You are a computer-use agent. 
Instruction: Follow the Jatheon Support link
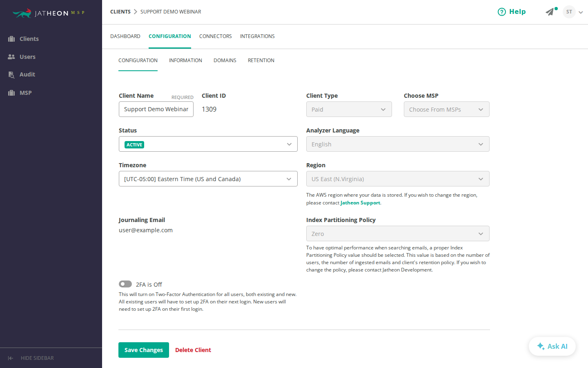[x=360, y=203]
